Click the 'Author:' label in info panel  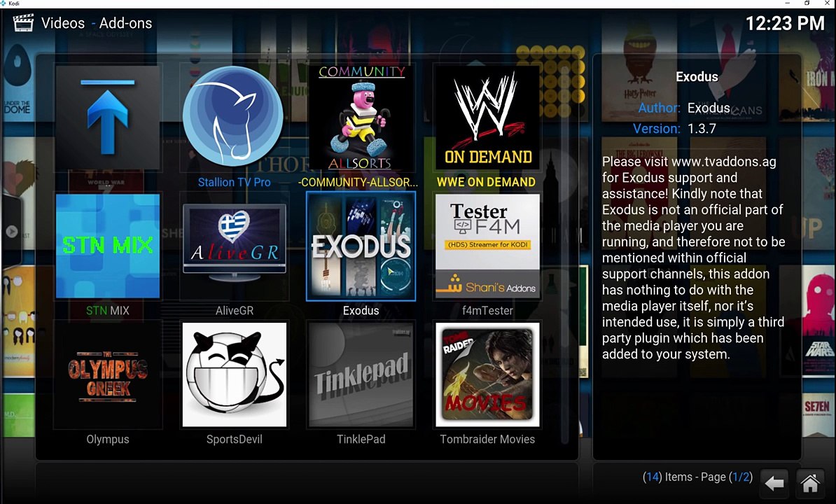(659, 108)
